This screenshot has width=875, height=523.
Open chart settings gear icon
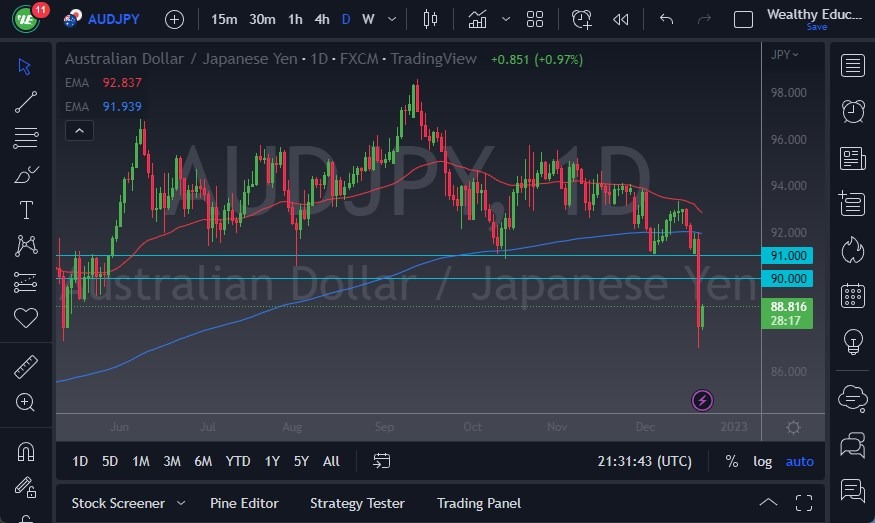point(793,427)
